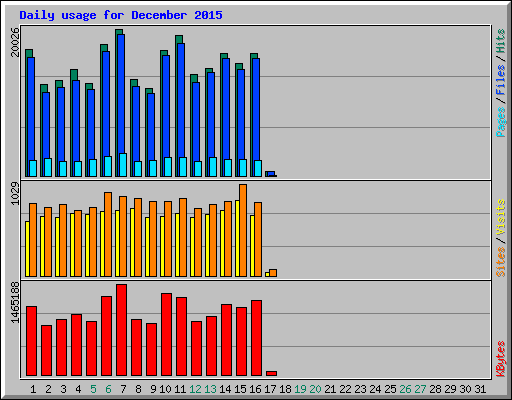Screen dimensions: 512x400
Task: Click the 'Hits' legend label
Action: [500, 41]
